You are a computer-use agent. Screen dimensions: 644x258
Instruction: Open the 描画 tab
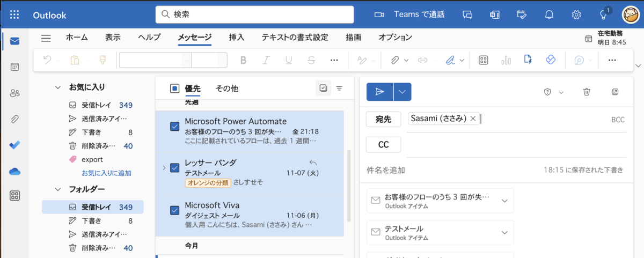pyautogui.click(x=354, y=38)
